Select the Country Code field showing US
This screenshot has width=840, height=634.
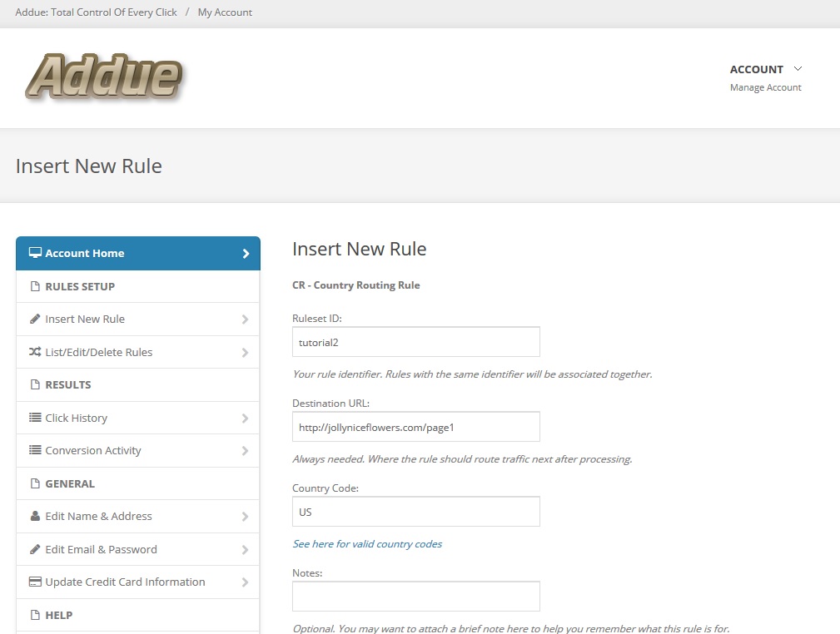tap(415, 511)
